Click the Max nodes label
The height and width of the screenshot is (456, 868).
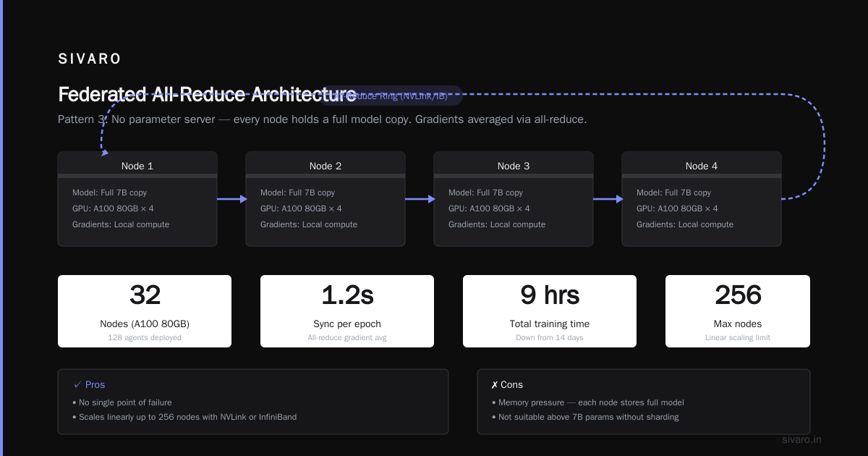738,324
